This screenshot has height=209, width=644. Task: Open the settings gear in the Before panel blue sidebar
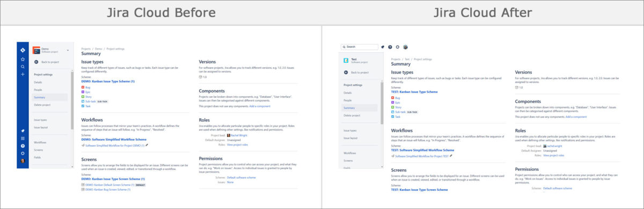point(23,153)
